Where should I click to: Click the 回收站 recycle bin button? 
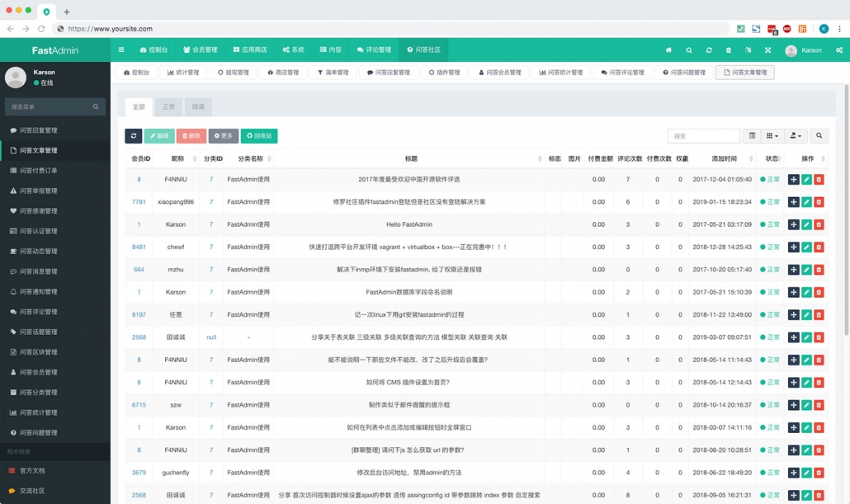(x=259, y=136)
